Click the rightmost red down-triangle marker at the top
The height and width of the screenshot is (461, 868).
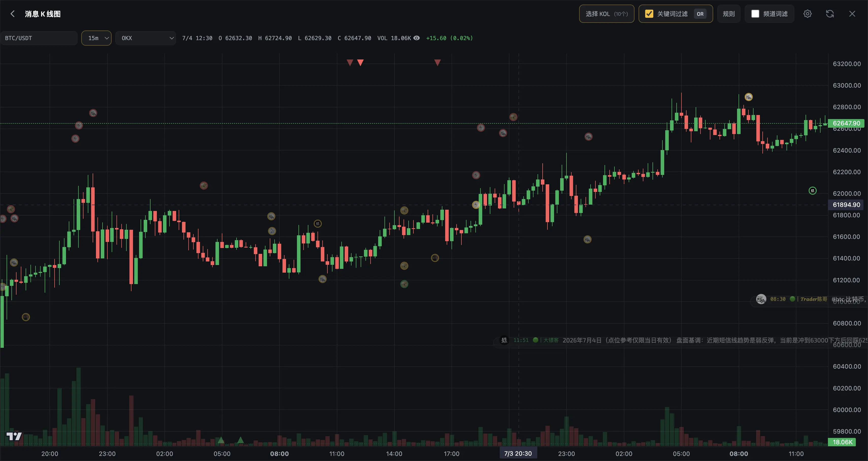pos(437,62)
